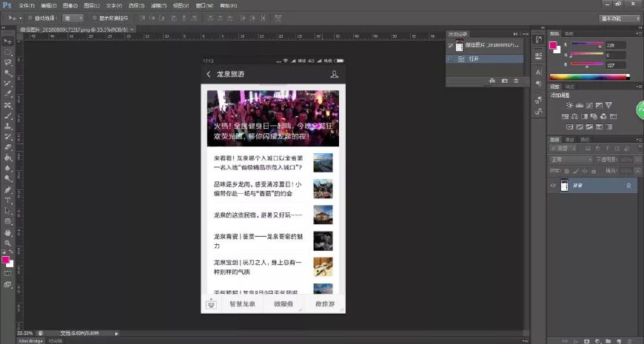Select the Horizontal Type tool
This screenshot has height=344, width=644.
(x=7, y=200)
